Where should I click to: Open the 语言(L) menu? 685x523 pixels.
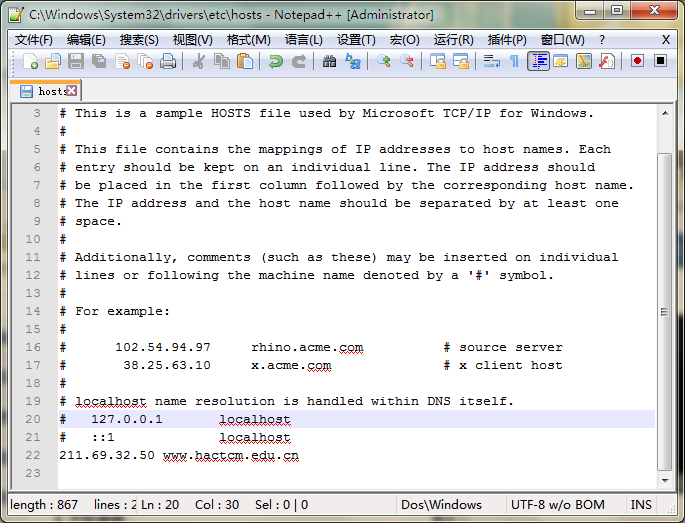pyautogui.click(x=304, y=40)
